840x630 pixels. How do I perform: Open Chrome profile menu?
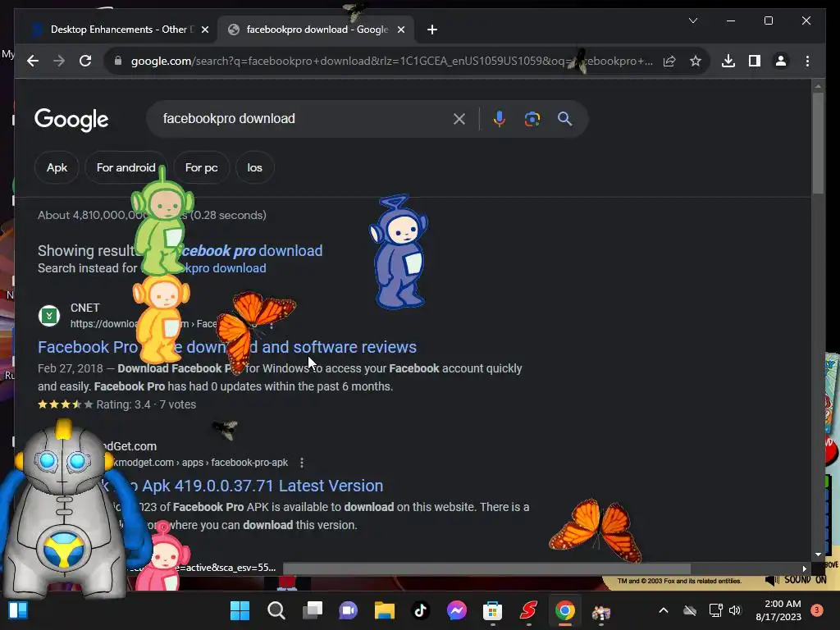(x=781, y=61)
